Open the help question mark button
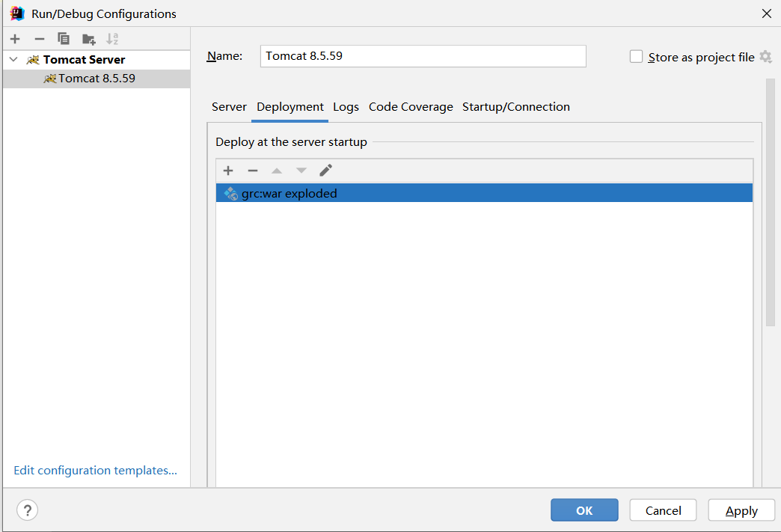Viewport: 781px width, 532px height. [28, 510]
